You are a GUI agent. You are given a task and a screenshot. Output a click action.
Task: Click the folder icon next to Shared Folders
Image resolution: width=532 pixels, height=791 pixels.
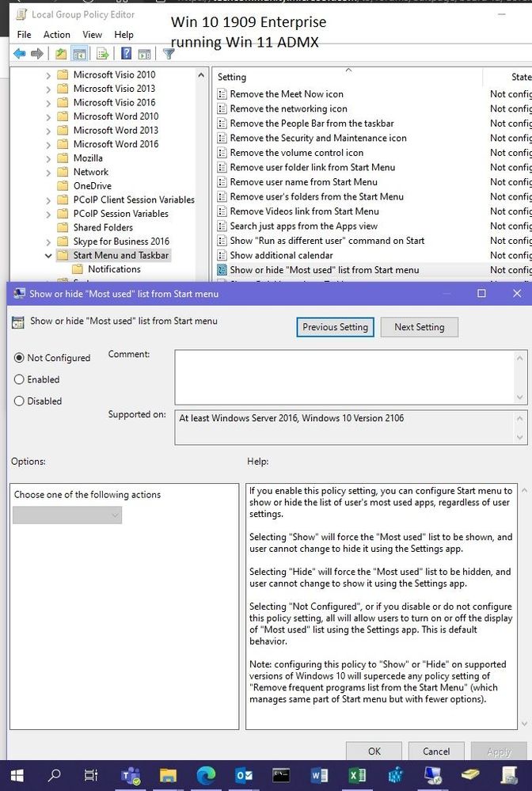[63, 227]
